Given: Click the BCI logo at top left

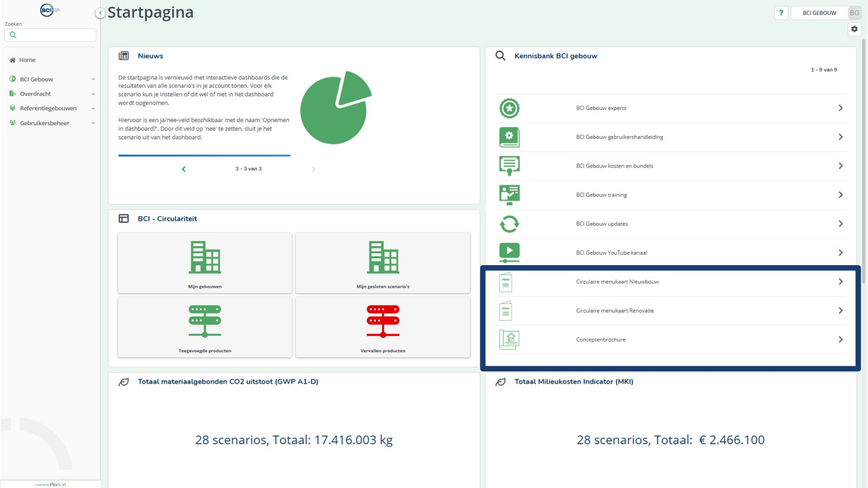Looking at the screenshot, I should 50,10.
